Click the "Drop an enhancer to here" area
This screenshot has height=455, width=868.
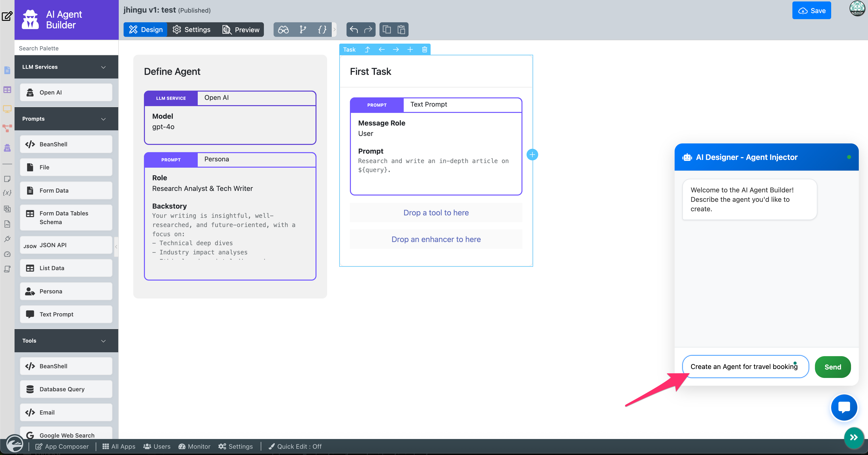pyautogui.click(x=436, y=239)
